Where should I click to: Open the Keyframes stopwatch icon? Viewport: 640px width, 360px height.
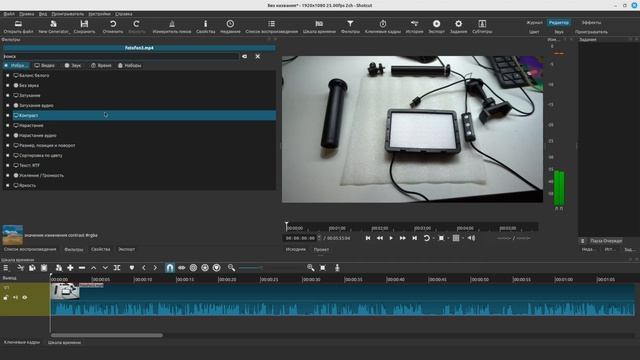383,24
